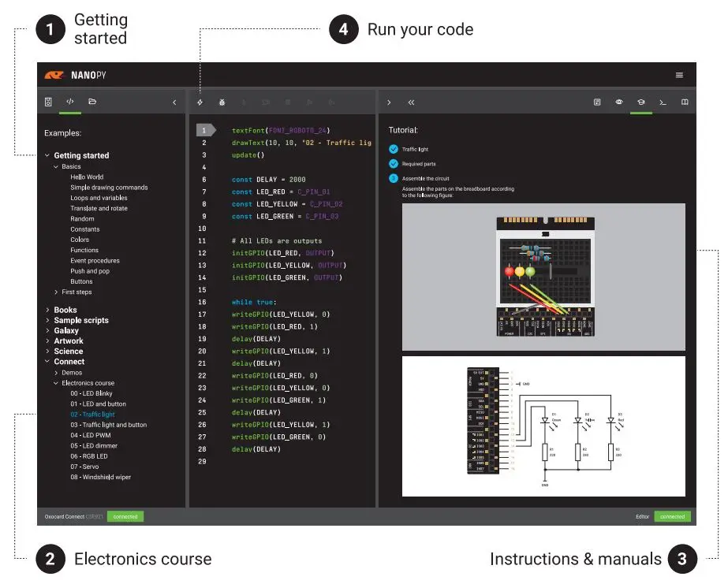Open the Functions example
728x584 pixels.
click(84, 250)
